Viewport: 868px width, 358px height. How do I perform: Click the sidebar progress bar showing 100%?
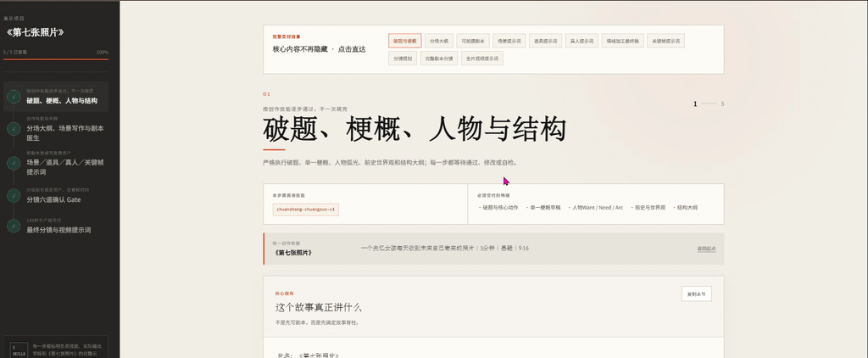tap(56, 59)
